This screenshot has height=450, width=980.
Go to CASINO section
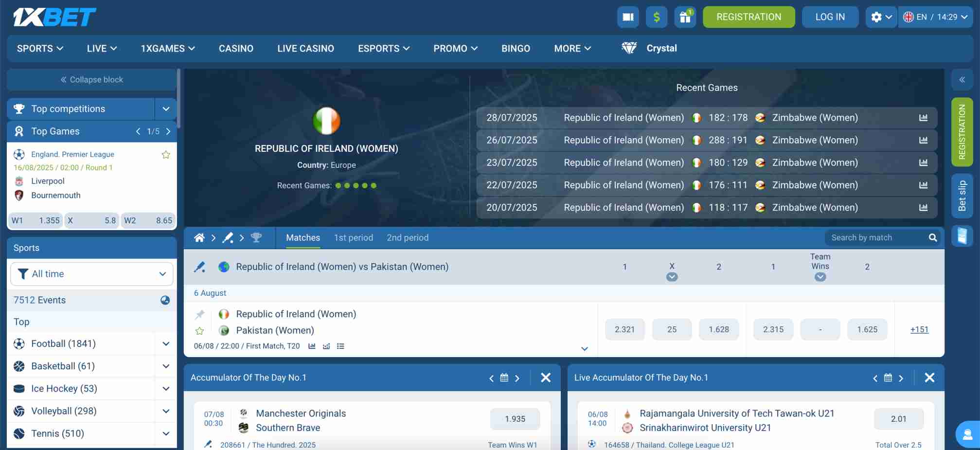point(236,49)
